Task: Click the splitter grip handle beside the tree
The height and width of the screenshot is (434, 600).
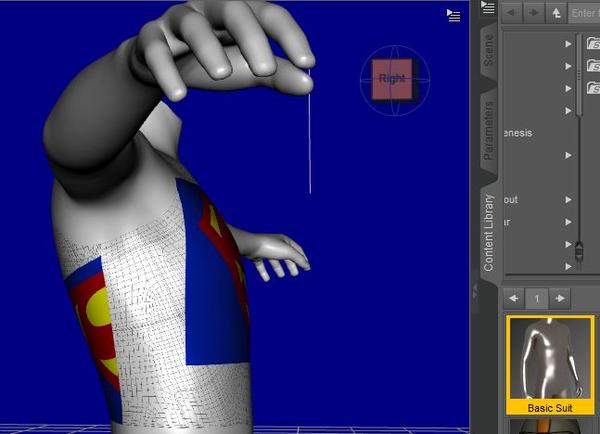Action: point(579,251)
